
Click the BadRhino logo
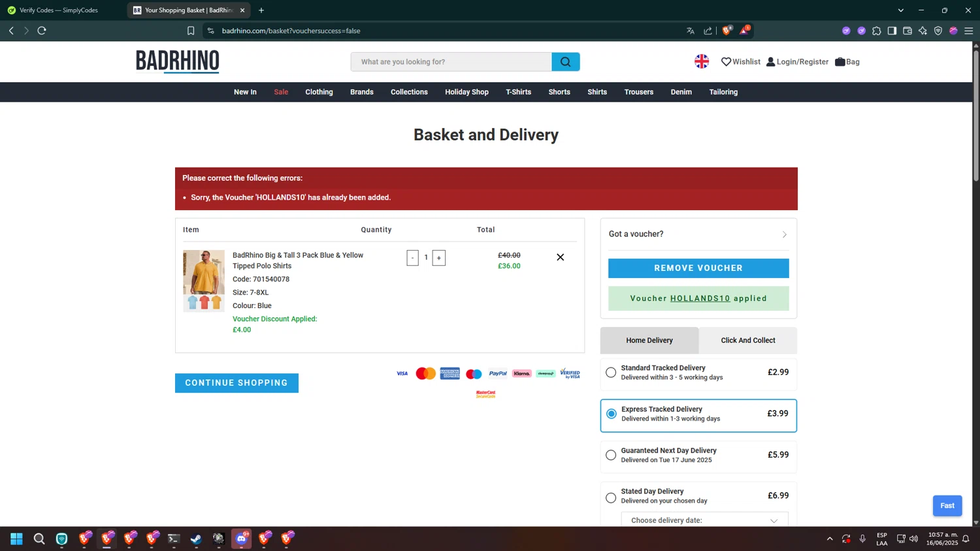click(178, 61)
